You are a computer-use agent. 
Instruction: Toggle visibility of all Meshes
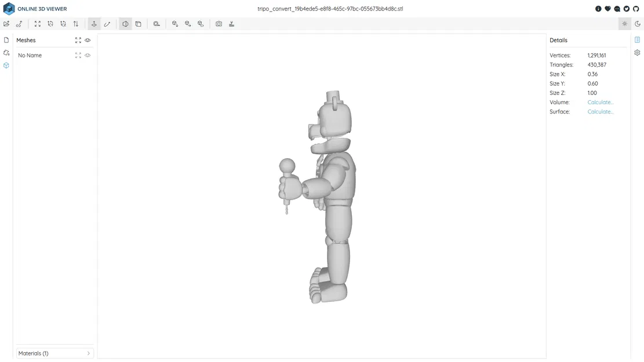point(88,40)
